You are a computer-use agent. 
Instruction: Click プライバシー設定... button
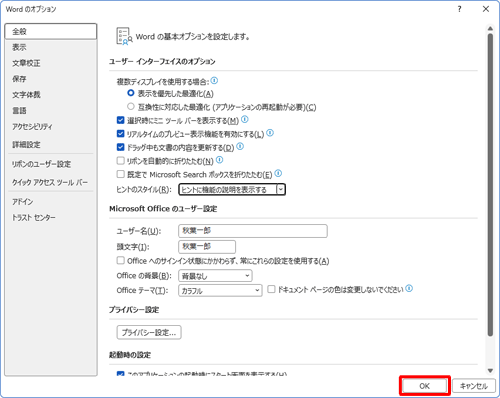tap(149, 332)
